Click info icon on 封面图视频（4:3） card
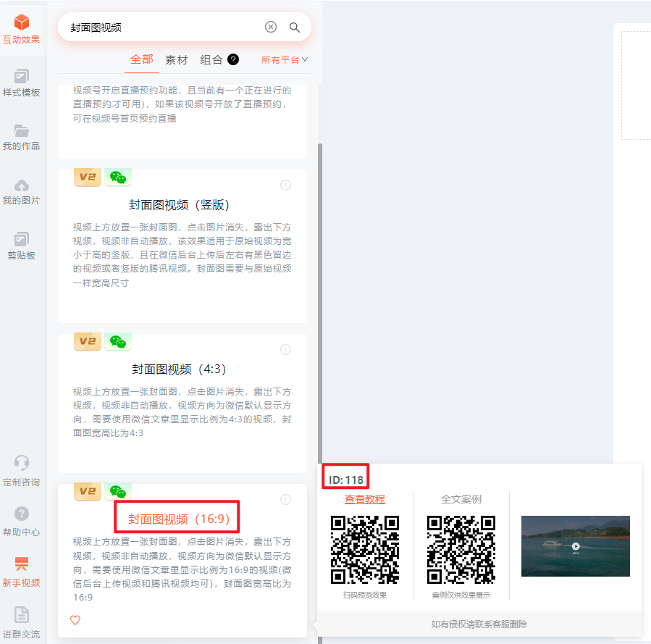 [285, 350]
